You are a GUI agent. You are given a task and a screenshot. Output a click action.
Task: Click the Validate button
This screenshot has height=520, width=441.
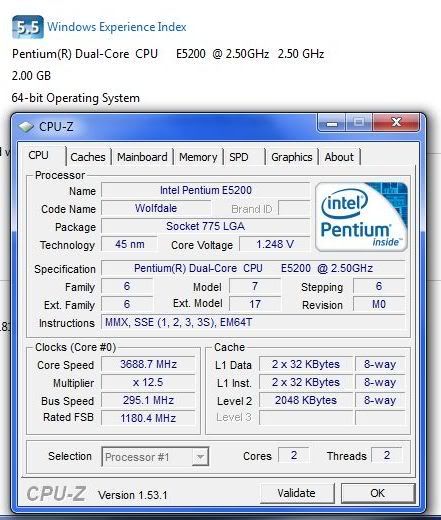point(297,493)
